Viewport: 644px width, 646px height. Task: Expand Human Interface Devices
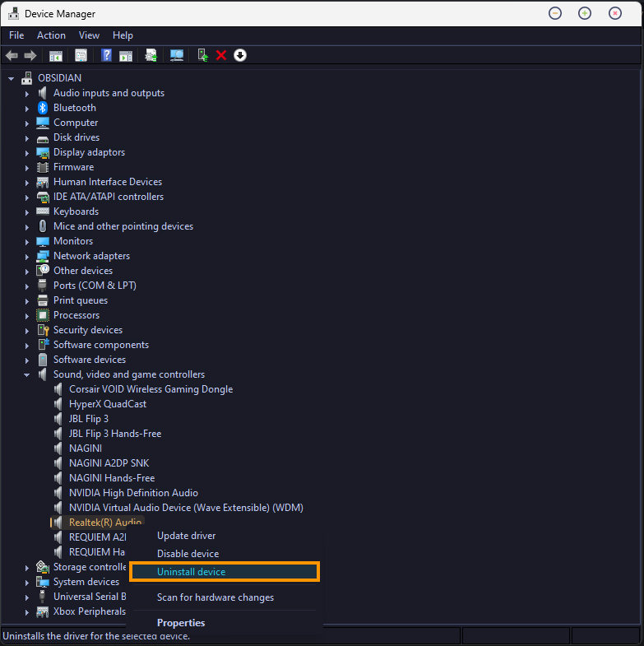tap(27, 183)
